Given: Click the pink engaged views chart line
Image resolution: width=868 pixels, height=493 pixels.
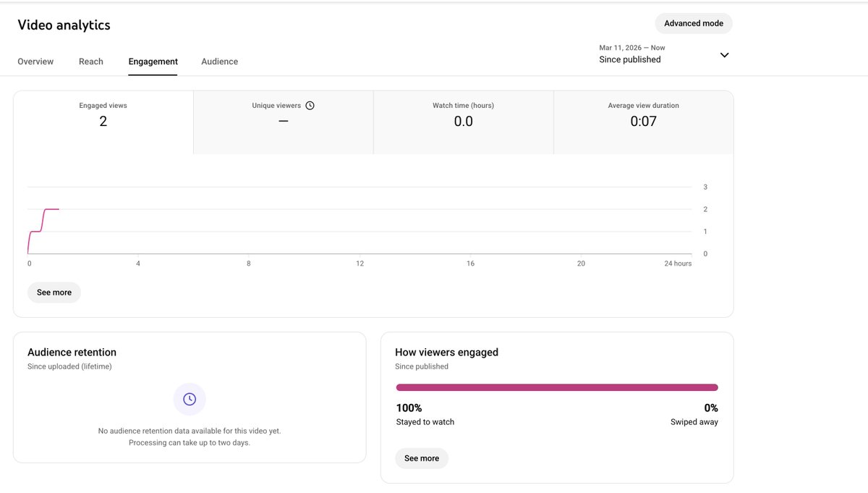Looking at the screenshot, I should click(x=43, y=231).
